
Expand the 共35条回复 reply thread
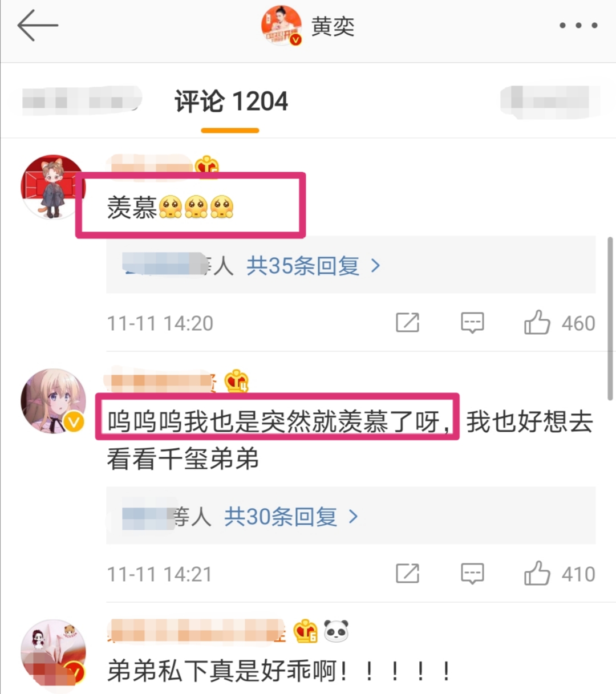click(x=313, y=266)
